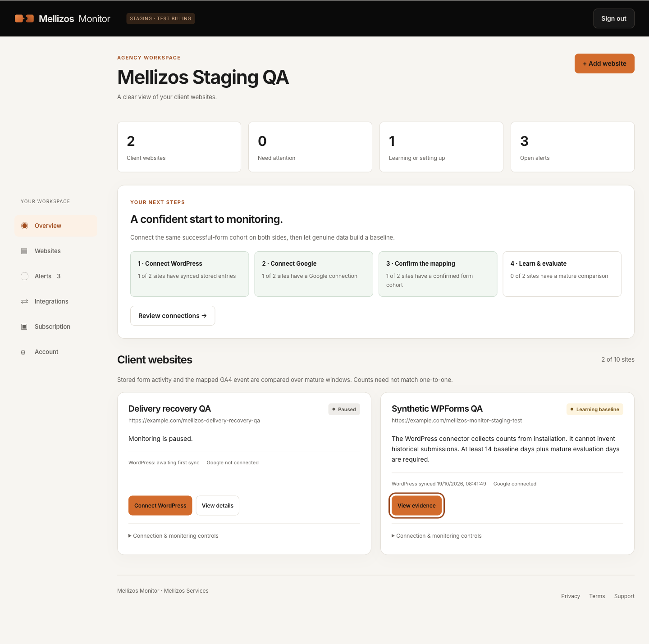Viewport: 649px width, 644px height.
Task: Open Integrations in the sidebar
Action: pyautogui.click(x=56, y=301)
